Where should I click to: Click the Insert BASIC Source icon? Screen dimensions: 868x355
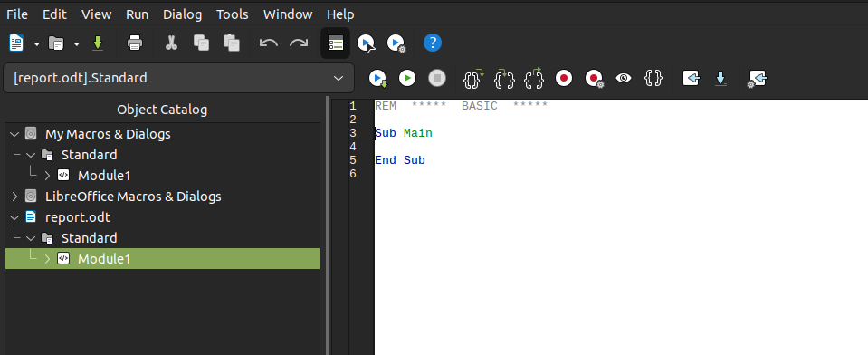pos(691,78)
